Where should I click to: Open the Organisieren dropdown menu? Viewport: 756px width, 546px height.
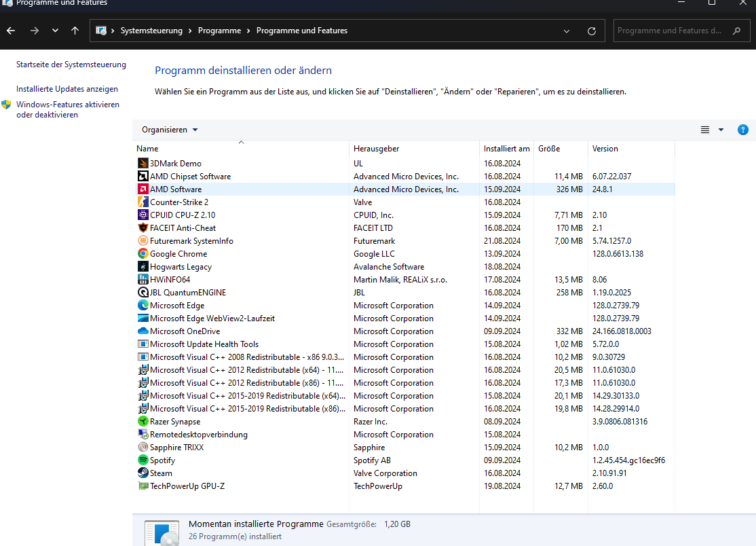[x=169, y=130]
